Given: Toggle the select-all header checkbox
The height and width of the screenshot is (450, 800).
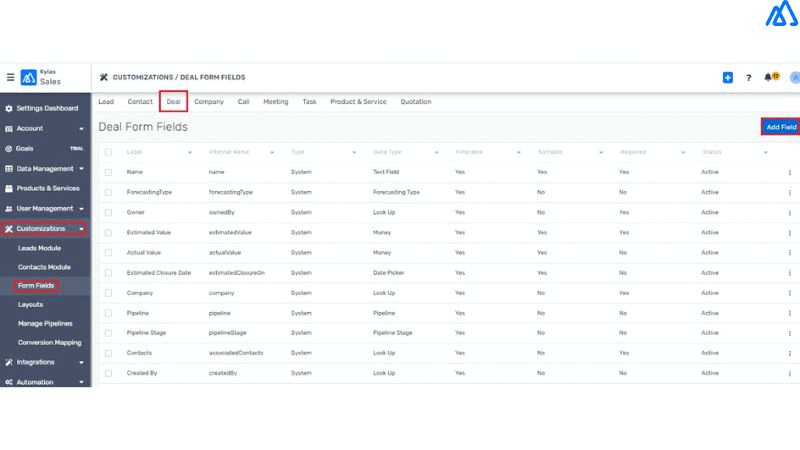Looking at the screenshot, I should 109,152.
